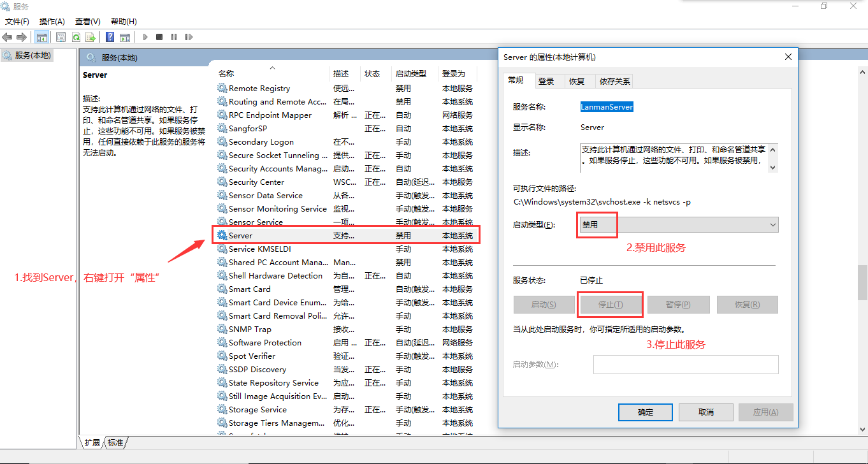Toggle the show/hide action pane toolbar icon
Screen dimensions: 868x464
tap(125, 38)
